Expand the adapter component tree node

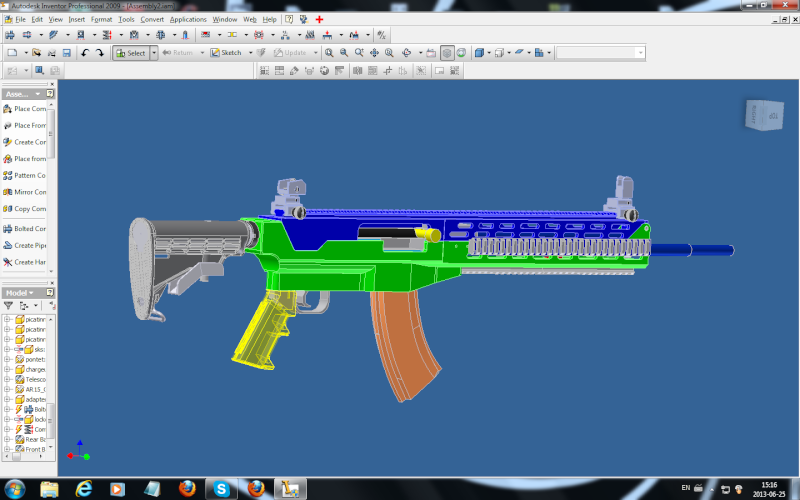tap(7, 399)
